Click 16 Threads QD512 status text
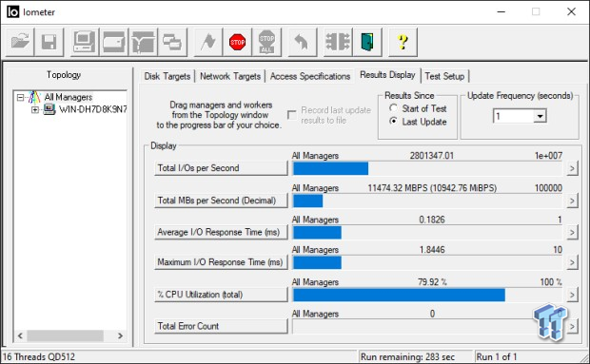590x364 pixels. (39, 356)
